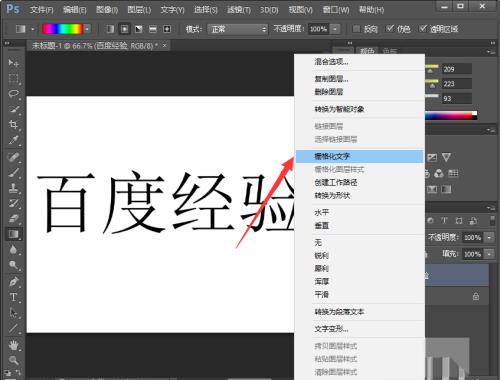
Task: Select the Quick Selection tool
Action: 13,109
